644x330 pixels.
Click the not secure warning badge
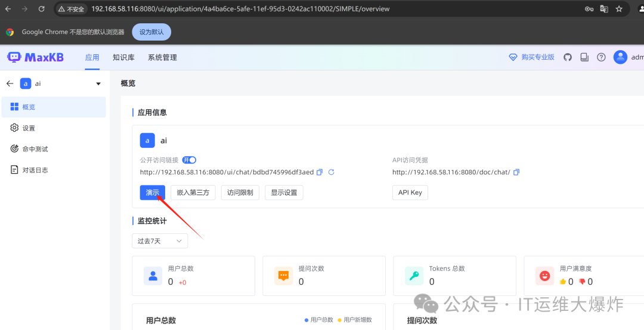71,8
